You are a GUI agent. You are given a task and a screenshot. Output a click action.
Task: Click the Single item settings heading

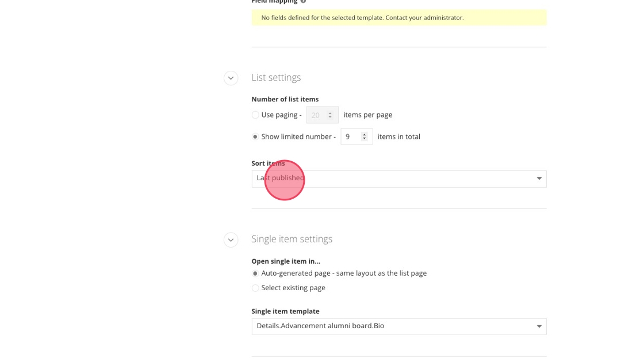coord(292,239)
